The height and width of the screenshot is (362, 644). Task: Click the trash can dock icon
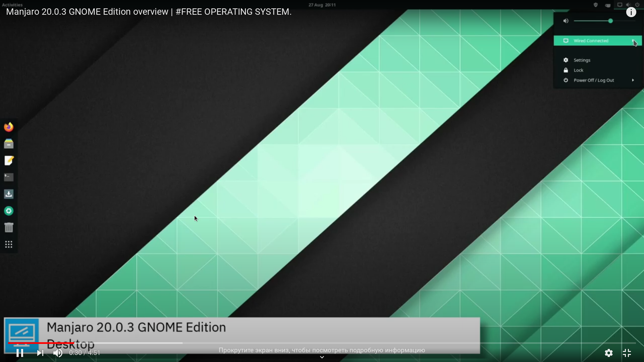coord(9,228)
